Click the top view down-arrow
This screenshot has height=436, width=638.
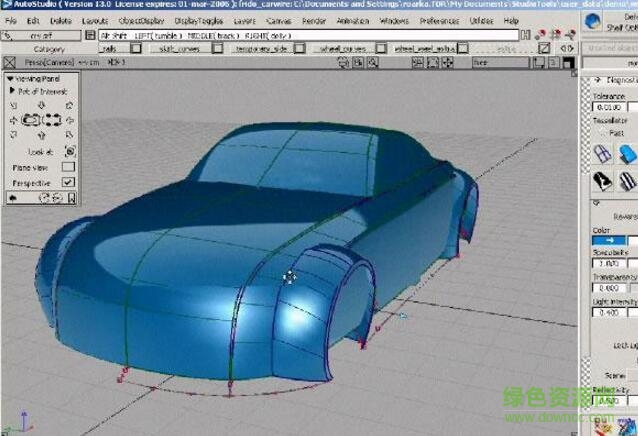[41, 106]
